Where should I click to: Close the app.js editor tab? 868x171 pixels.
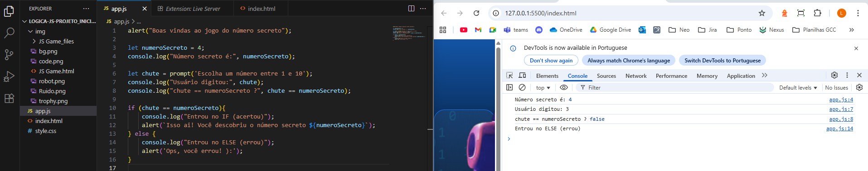pos(145,9)
